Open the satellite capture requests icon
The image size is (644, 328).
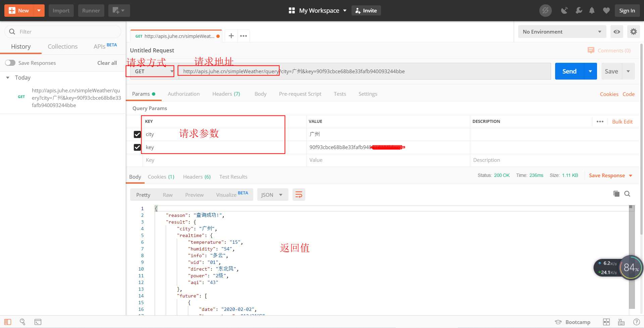pyautogui.click(x=565, y=10)
